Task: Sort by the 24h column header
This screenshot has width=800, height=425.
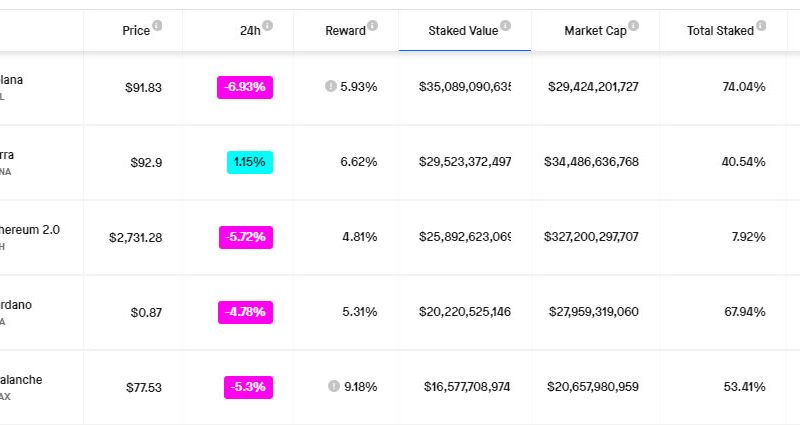Action: pos(249,31)
